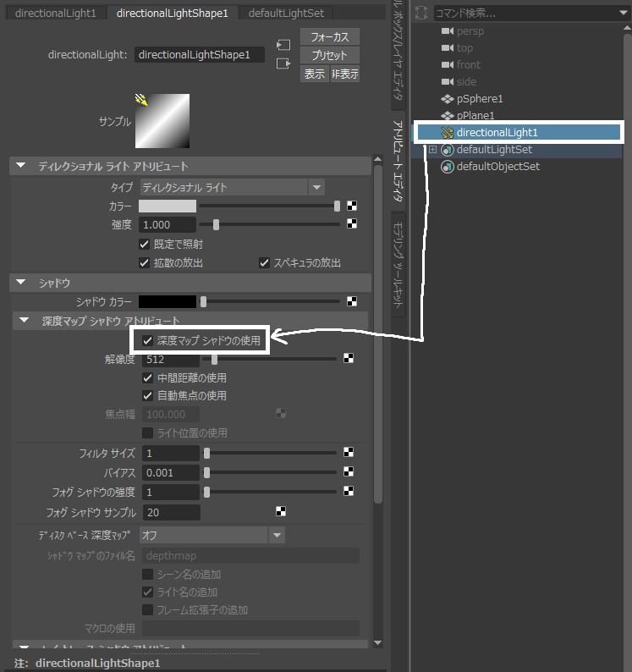
Task: Click the カラー light color swatch
Action: 168,207
